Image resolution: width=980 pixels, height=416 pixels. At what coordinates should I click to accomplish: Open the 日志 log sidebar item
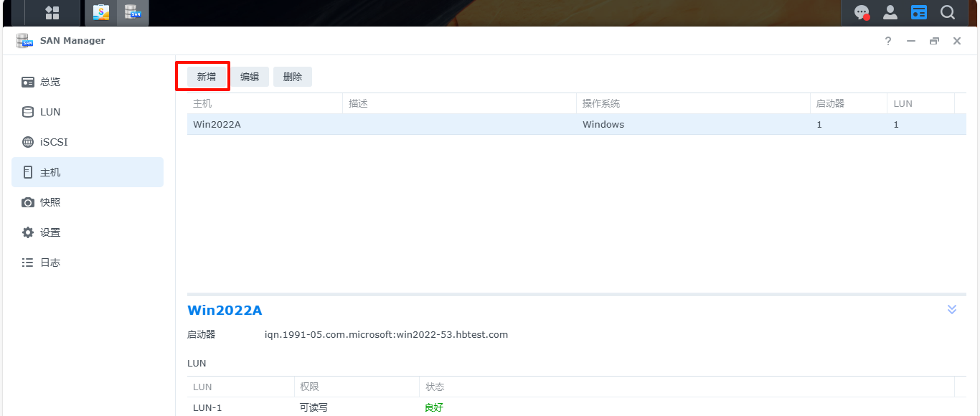pos(50,263)
